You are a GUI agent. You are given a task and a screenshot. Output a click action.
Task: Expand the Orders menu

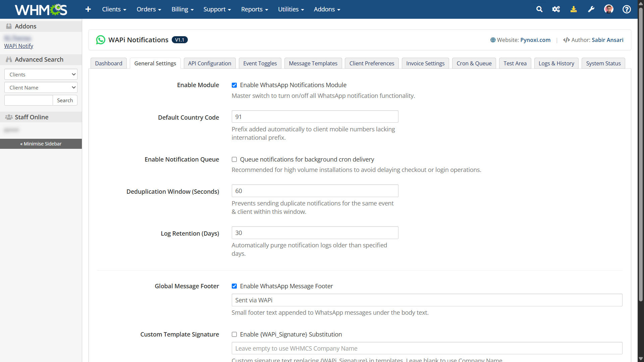149,9
